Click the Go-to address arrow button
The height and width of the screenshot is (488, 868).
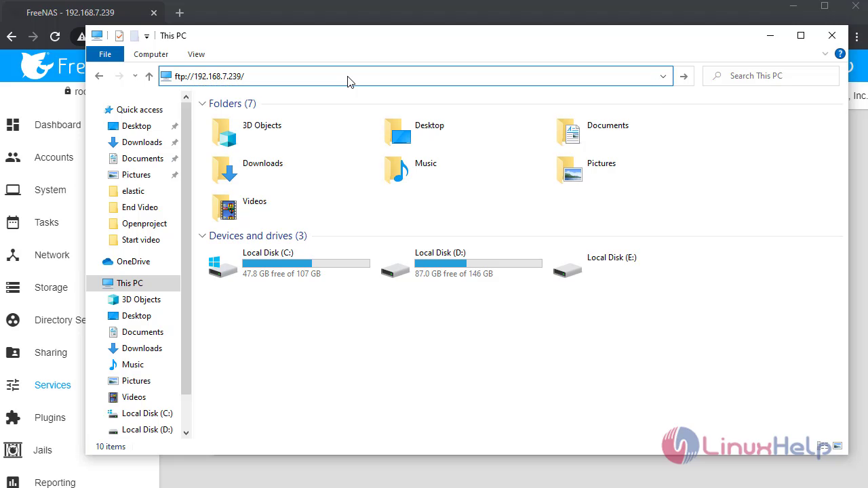[684, 76]
